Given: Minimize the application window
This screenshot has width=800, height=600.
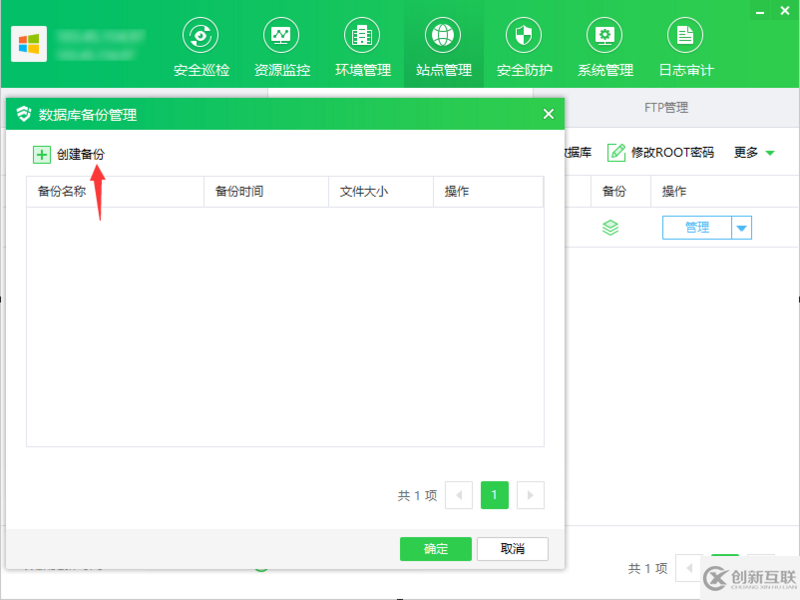Looking at the screenshot, I should pos(760,11).
